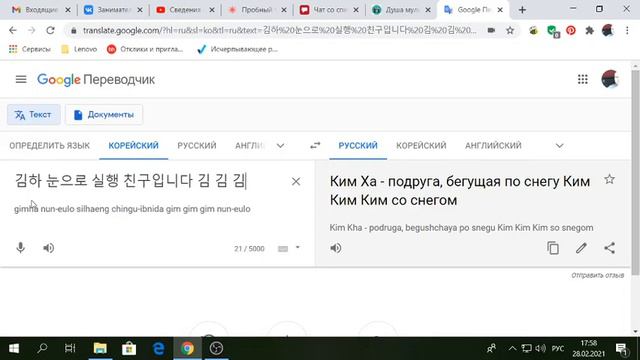Click the browser address bar URL

tap(279, 30)
